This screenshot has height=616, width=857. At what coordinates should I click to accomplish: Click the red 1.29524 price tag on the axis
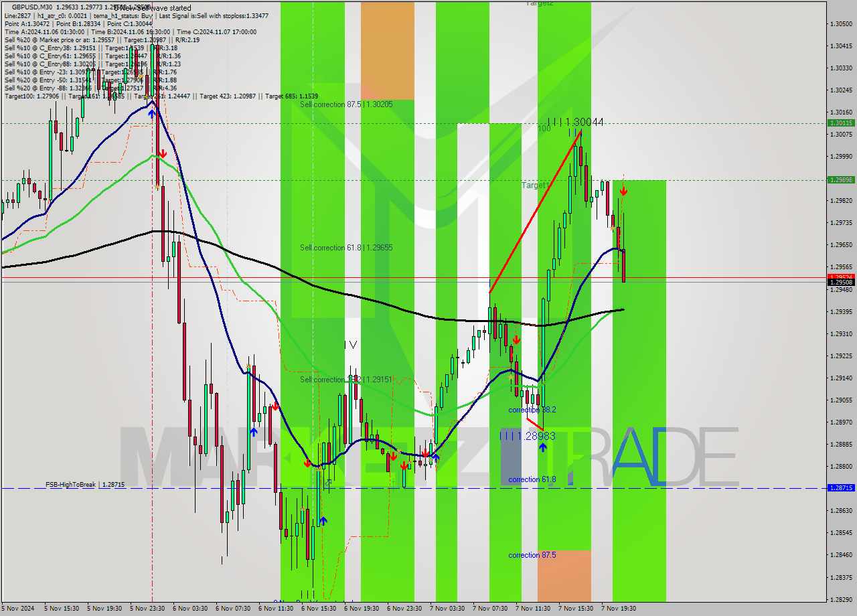coord(841,277)
